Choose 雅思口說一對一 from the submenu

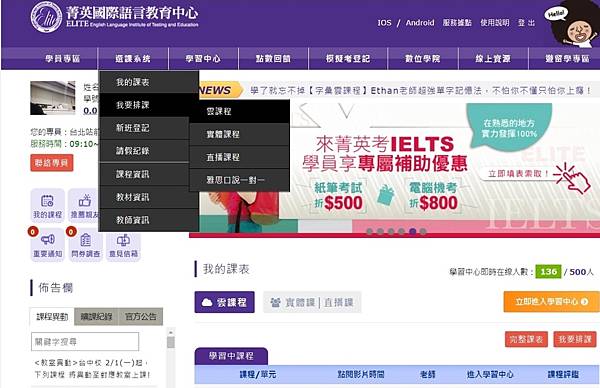click(x=240, y=180)
